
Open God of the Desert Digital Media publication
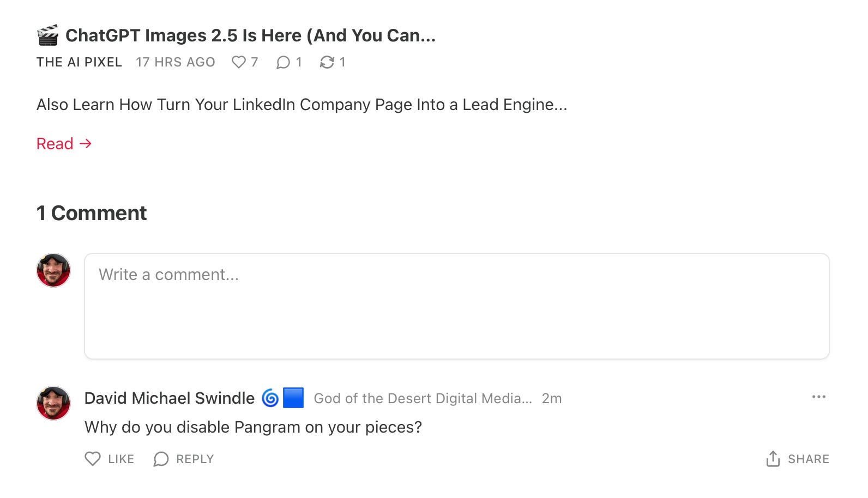423,398
